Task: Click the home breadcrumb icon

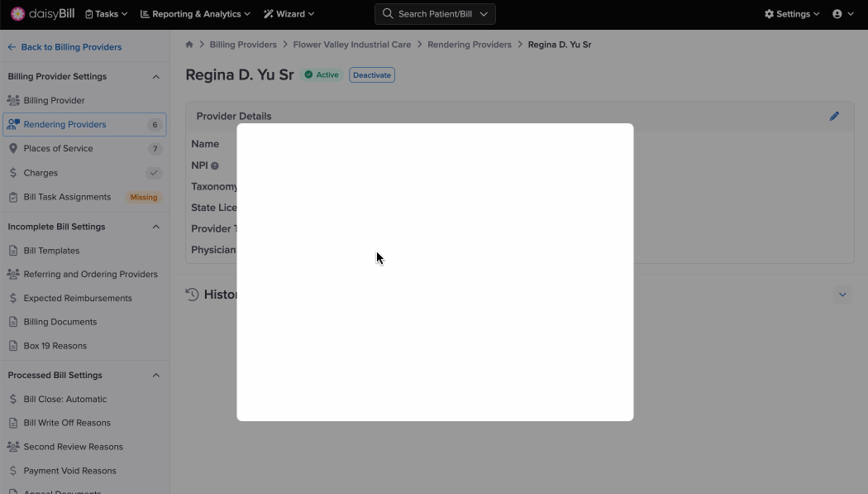Action: (x=189, y=45)
